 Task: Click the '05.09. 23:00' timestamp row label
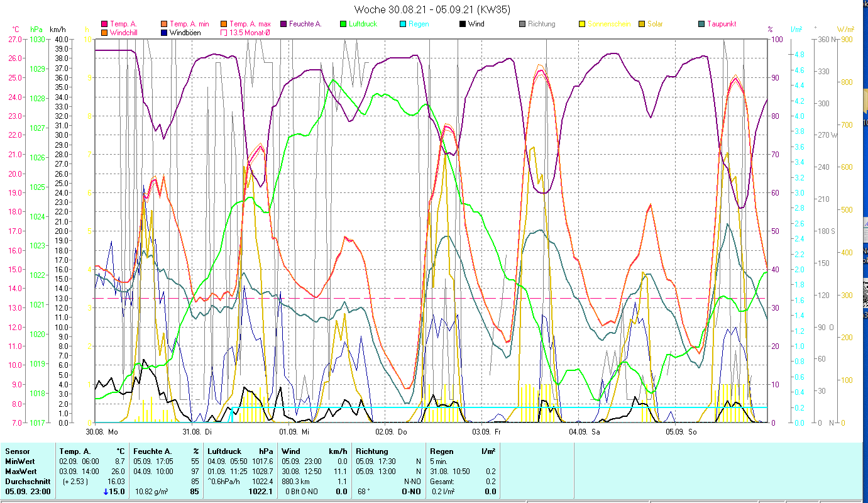click(x=28, y=492)
